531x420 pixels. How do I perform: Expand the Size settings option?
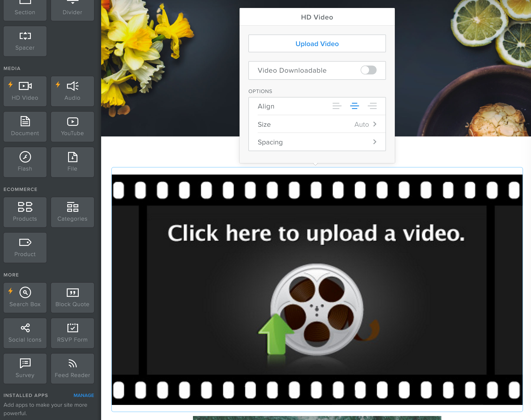[375, 124]
